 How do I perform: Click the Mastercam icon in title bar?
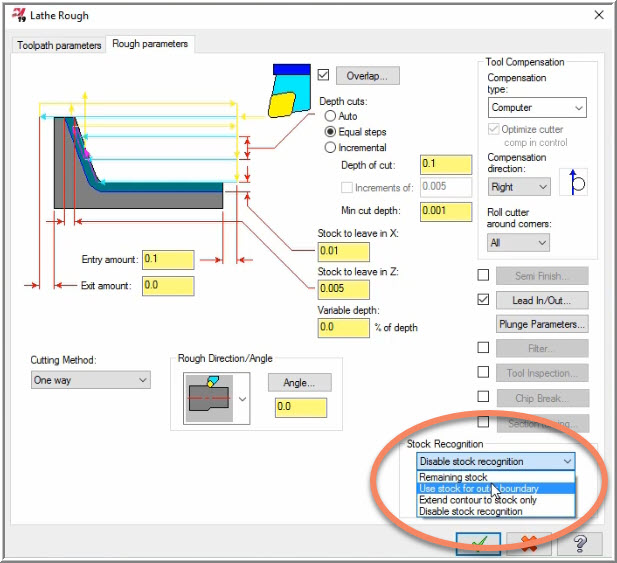click(x=18, y=15)
